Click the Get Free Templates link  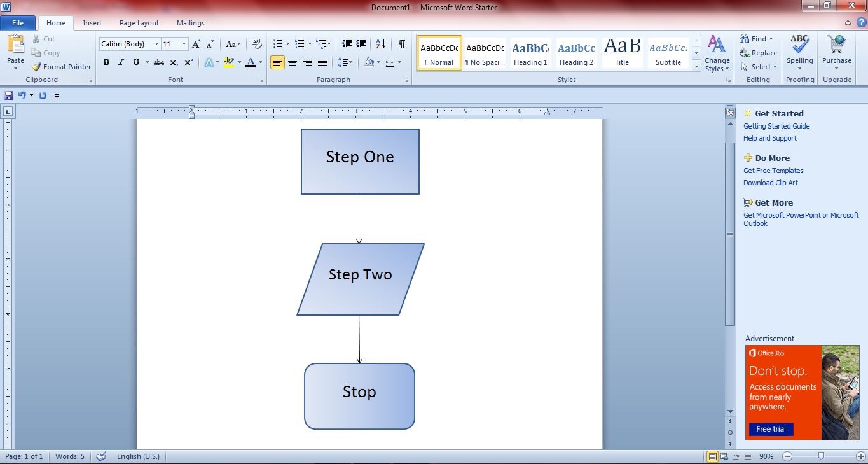773,171
